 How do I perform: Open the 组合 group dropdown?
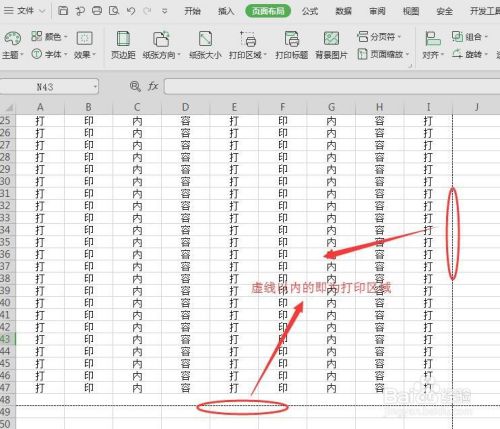point(470,37)
